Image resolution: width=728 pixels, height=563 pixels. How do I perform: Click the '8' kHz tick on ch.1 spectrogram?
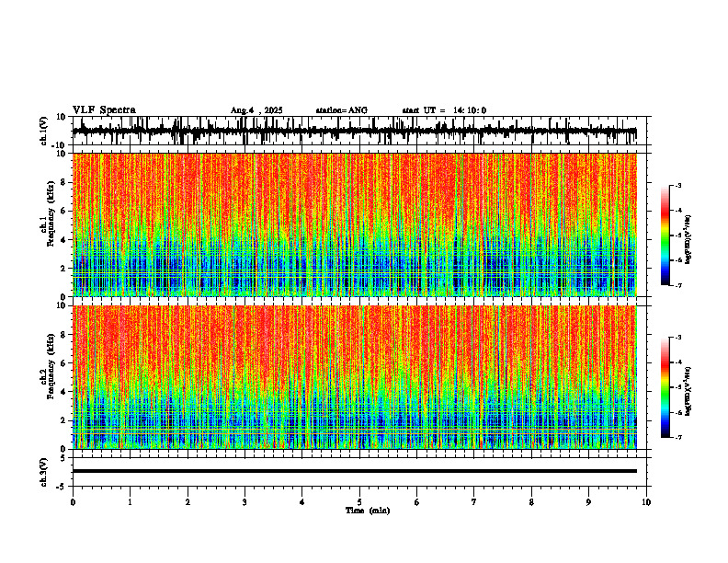tap(64, 182)
